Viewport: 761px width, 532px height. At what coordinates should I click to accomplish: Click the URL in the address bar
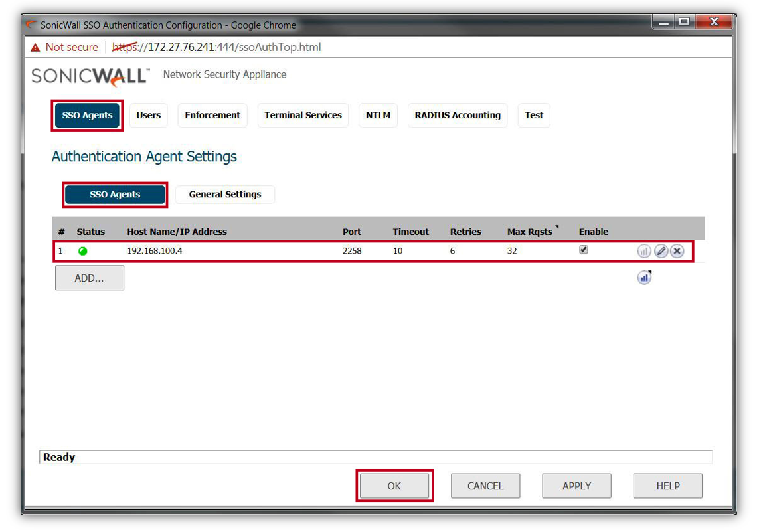pos(216,47)
